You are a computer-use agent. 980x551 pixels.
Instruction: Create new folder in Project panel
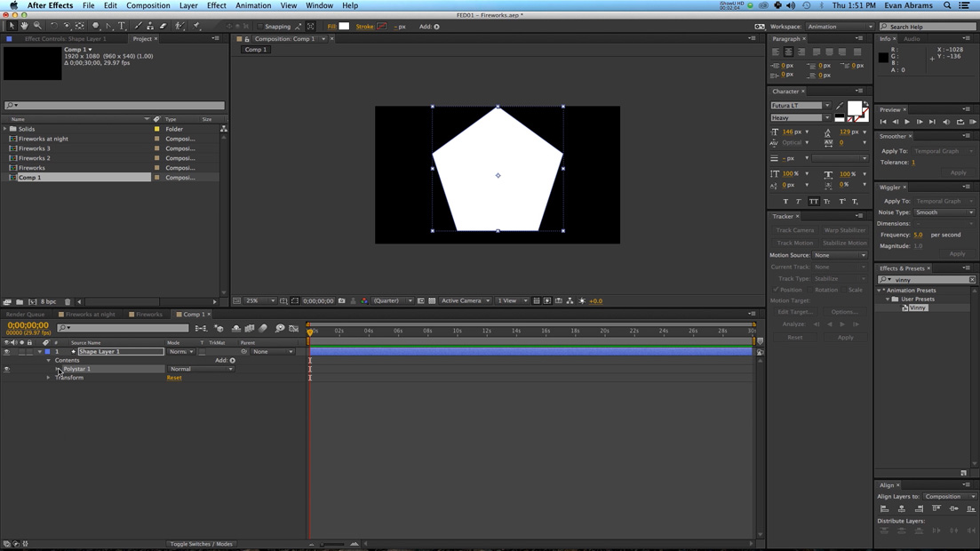pyautogui.click(x=20, y=301)
